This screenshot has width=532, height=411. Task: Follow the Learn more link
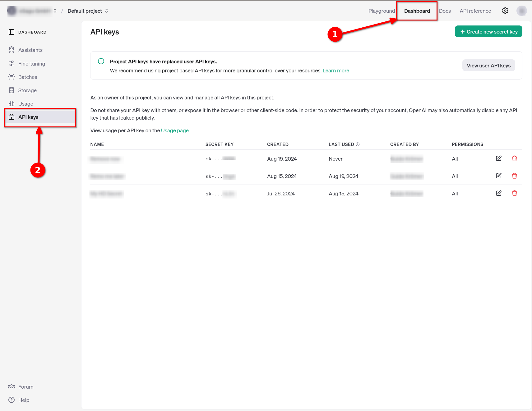[335, 71]
